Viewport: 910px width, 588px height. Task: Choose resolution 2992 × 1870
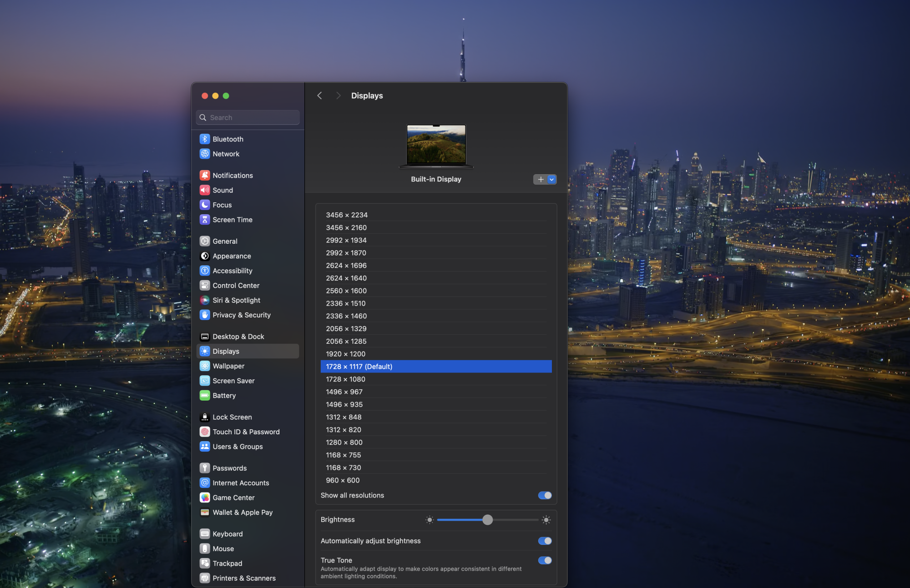click(x=436, y=253)
